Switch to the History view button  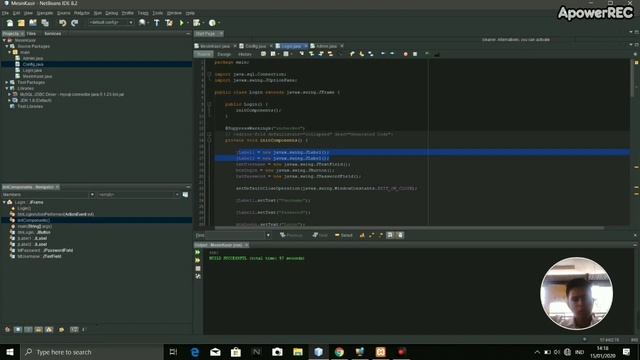pyautogui.click(x=244, y=54)
